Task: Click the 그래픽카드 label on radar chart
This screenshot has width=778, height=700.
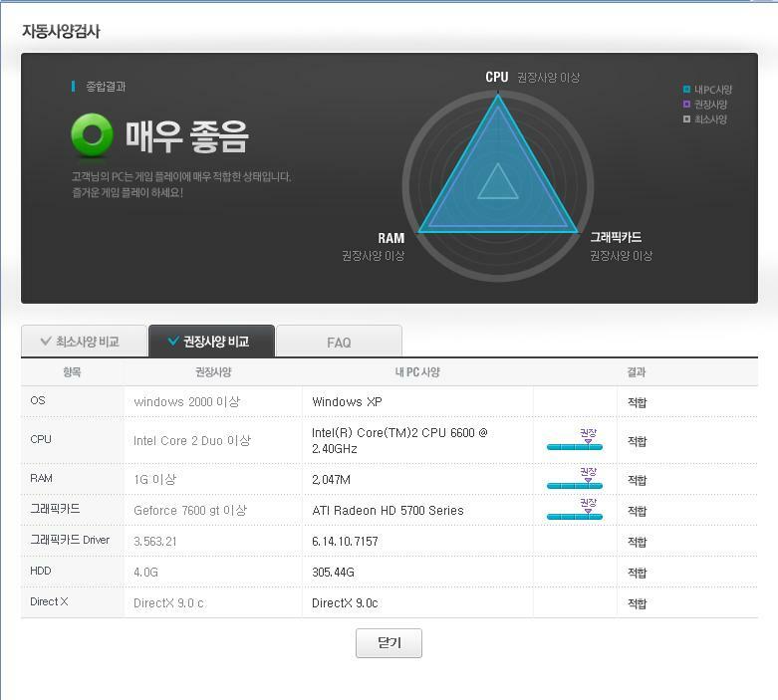Action: pyautogui.click(x=616, y=237)
